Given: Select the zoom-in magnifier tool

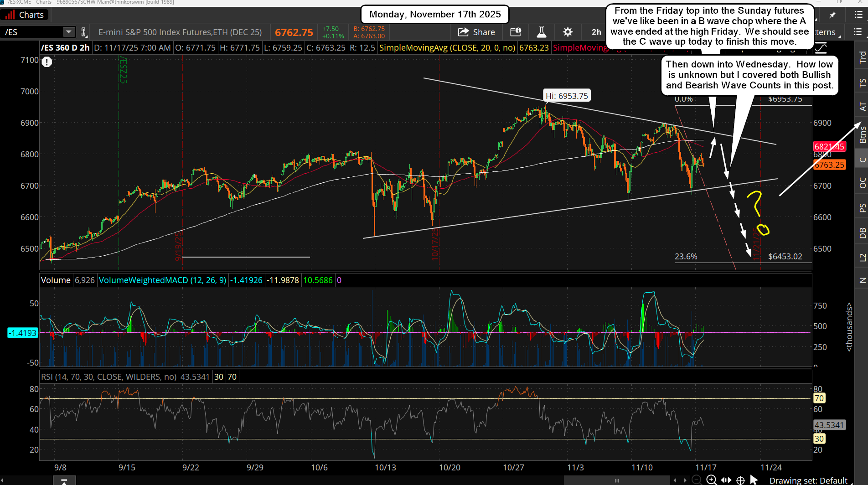Looking at the screenshot, I should [x=710, y=480].
